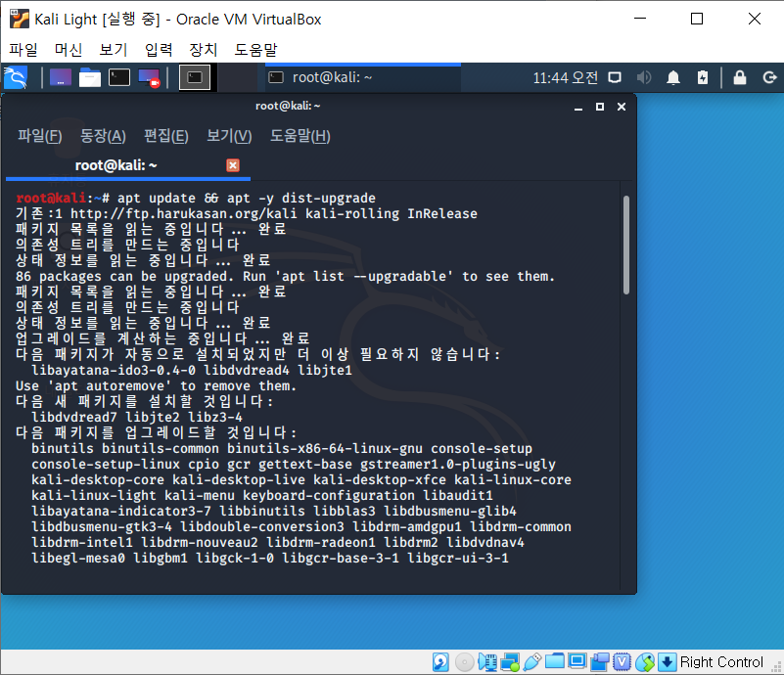Click the log out panel icon
The height and width of the screenshot is (675, 784).
pos(769,77)
